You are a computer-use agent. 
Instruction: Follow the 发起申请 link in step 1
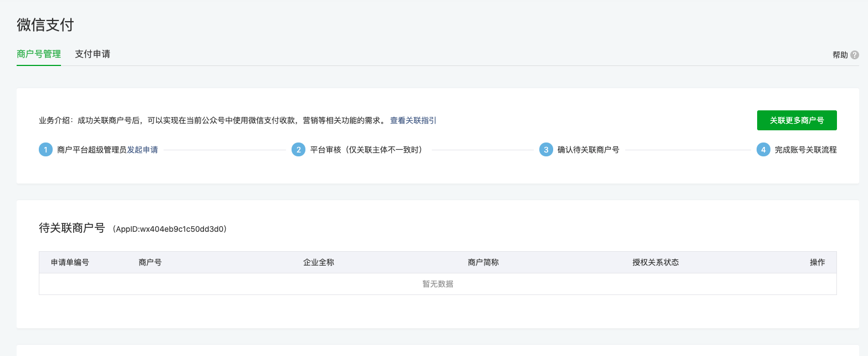(142, 150)
